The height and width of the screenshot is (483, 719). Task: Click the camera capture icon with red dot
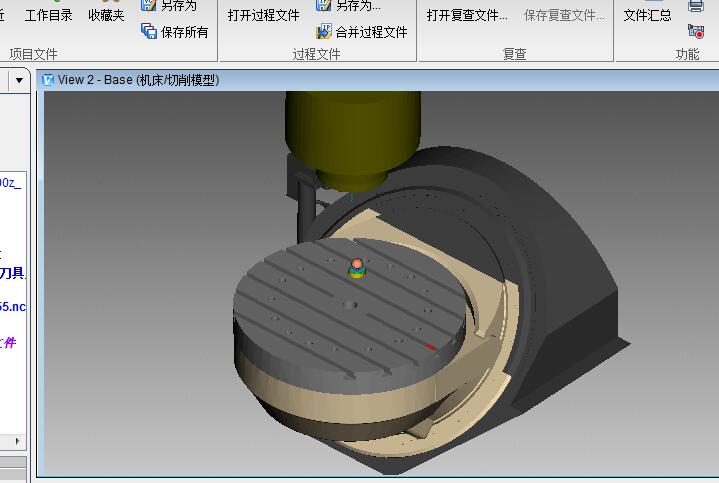coord(696,31)
